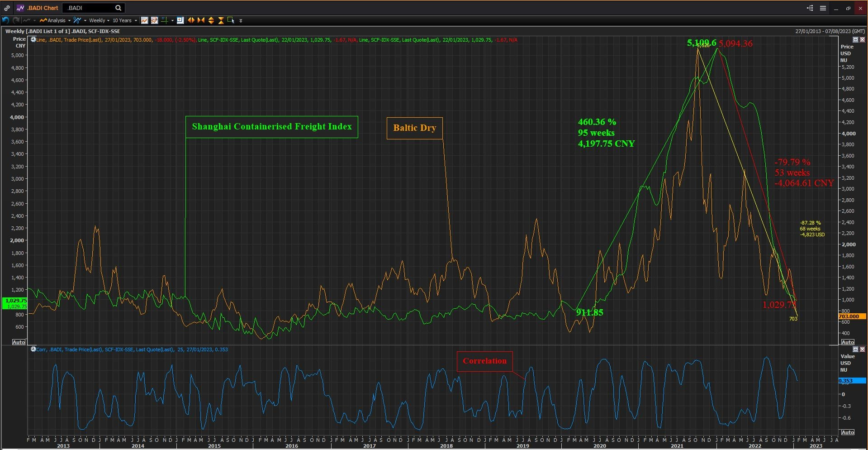Viewport: 868px width, 450px height.
Task: Open the Weekly interval dropdown
Action: coord(99,20)
